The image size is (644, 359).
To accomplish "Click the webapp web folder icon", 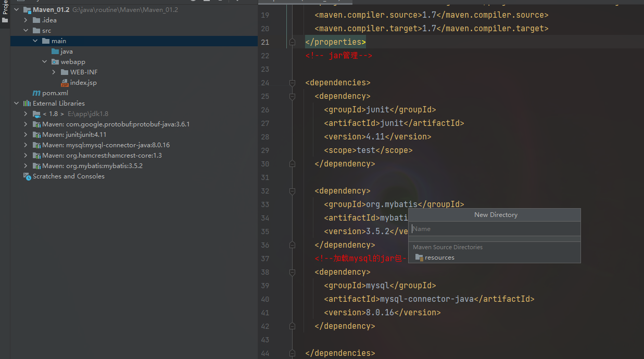I will pos(55,62).
